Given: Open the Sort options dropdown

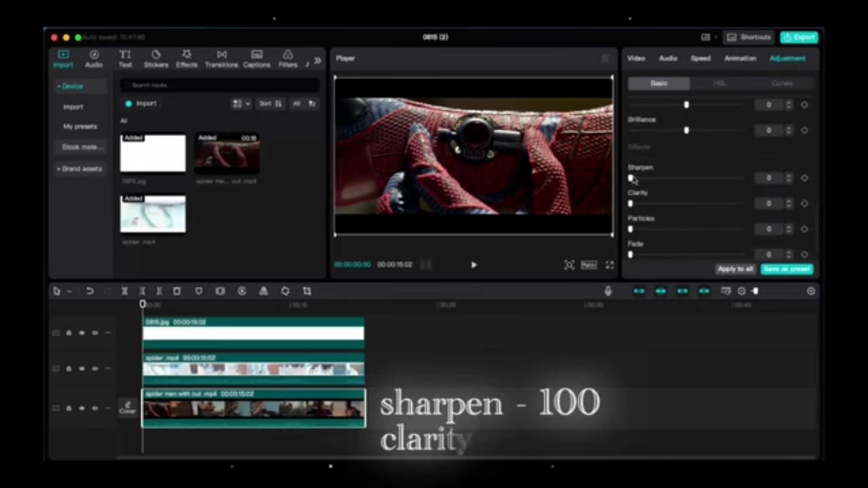Looking at the screenshot, I should point(270,104).
